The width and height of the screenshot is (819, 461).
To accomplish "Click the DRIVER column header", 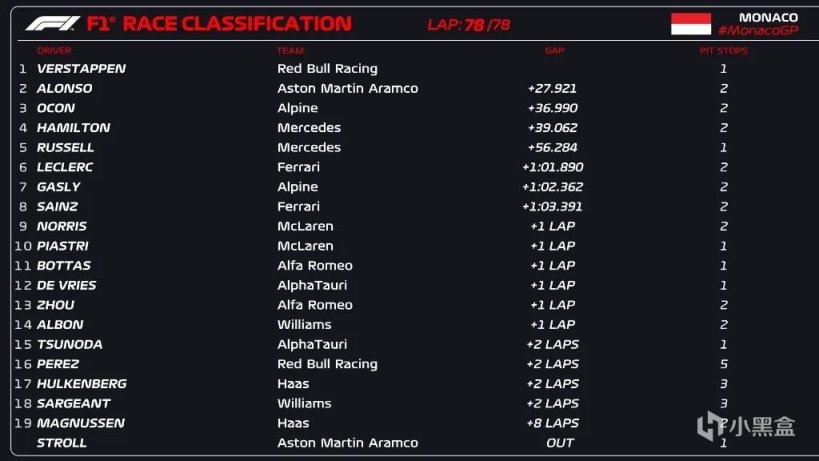I will (54, 50).
